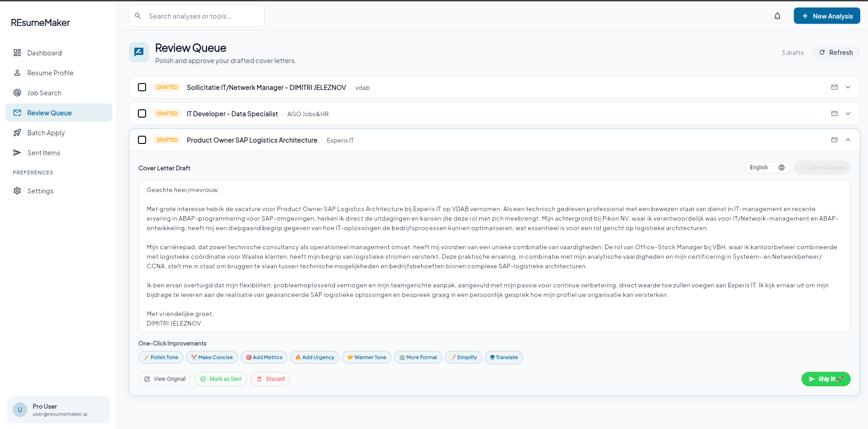Open the Review Queue section

(x=49, y=113)
